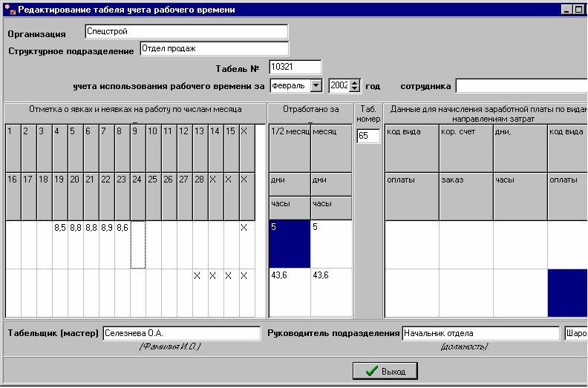Maximize the timesheet editing window
Viewport: 588px width, 388px height.
(x=578, y=10)
